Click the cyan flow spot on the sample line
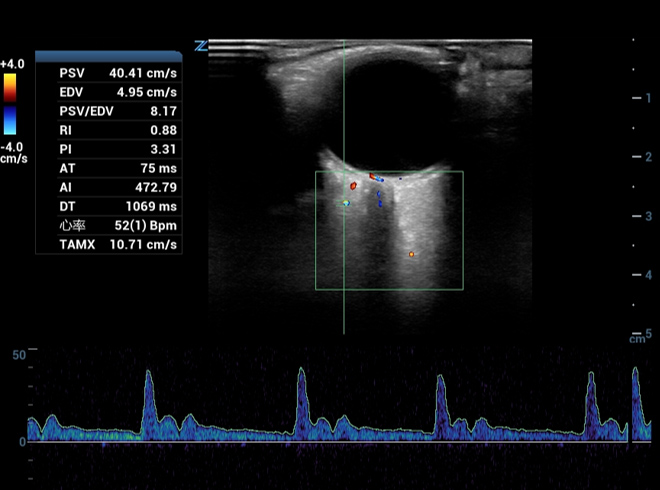660x490 pixels. [346, 203]
